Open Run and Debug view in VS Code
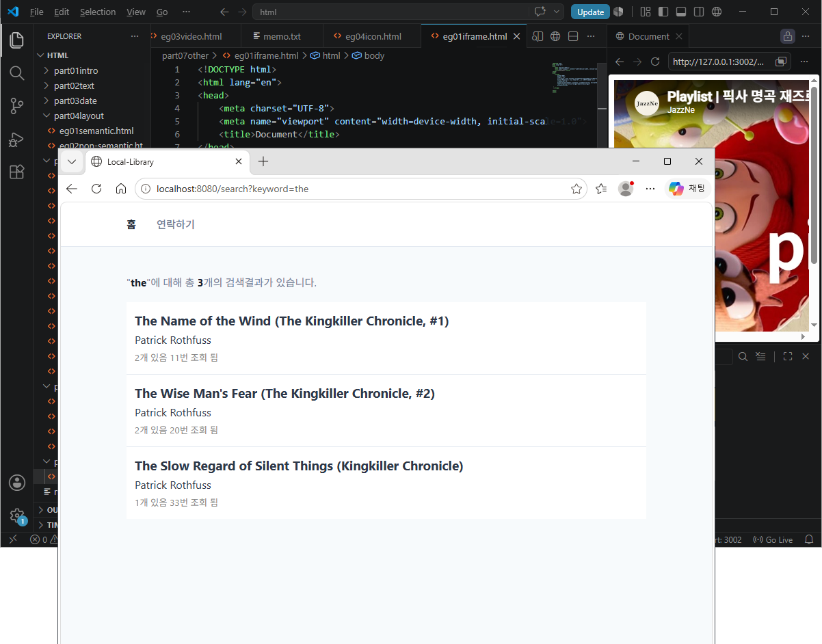 tap(17, 139)
